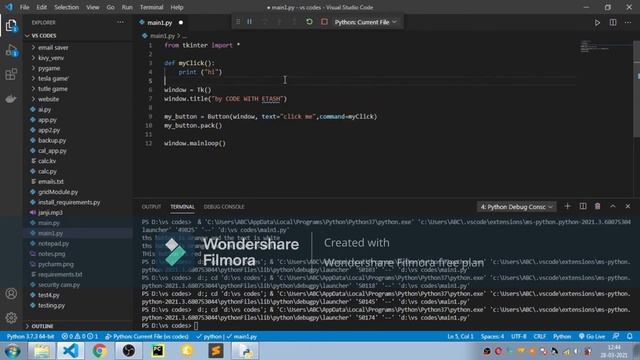
Task: Open the Python: Current File configuration dropdown
Action: click(x=366, y=22)
